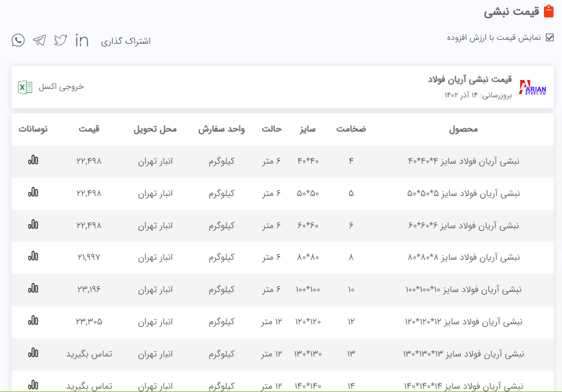Open price fluctuation chart for 40*40*4 angle
The width and height of the screenshot is (562, 392).
[33, 160]
